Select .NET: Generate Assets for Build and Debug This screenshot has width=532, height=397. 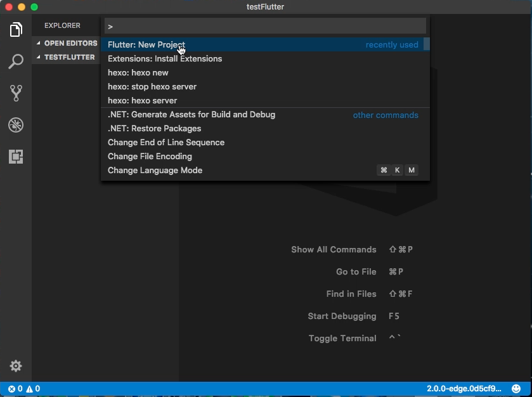(x=265, y=114)
